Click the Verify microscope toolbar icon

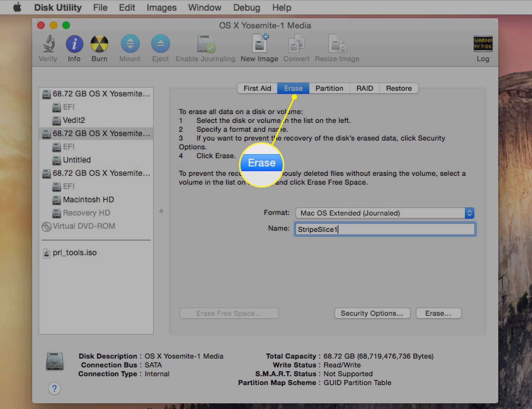point(49,43)
